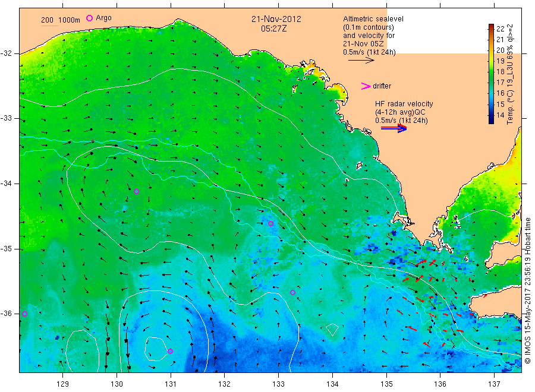
Task: Click the magenta Argo circle in the legend
Action: 89,18
